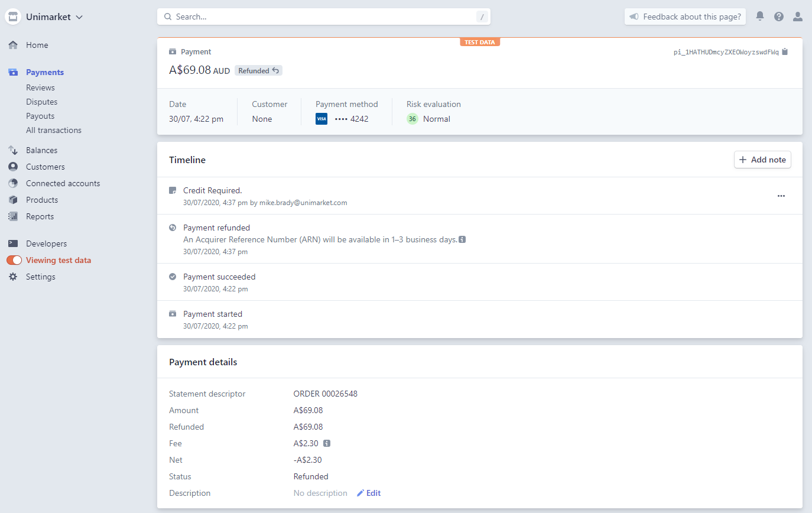Click the Home house icon
The width and height of the screenshot is (812, 513).
(x=13, y=45)
